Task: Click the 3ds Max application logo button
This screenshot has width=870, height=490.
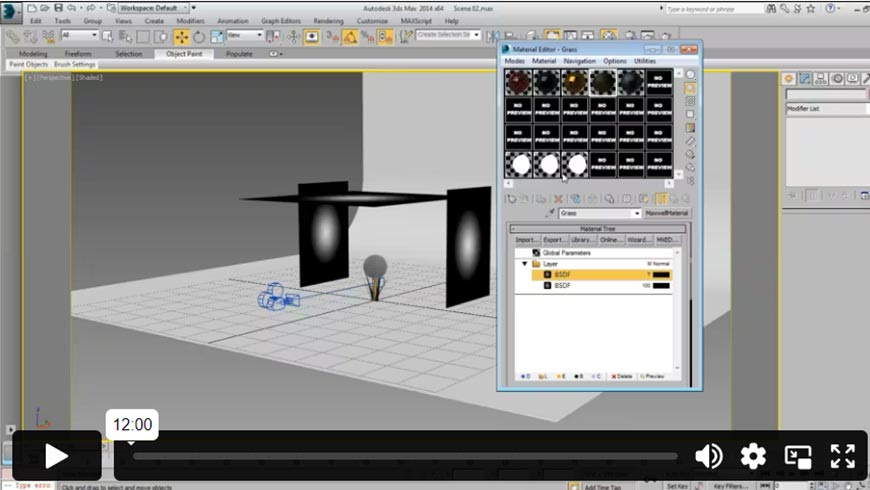Action: pyautogui.click(x=11, y=9)
